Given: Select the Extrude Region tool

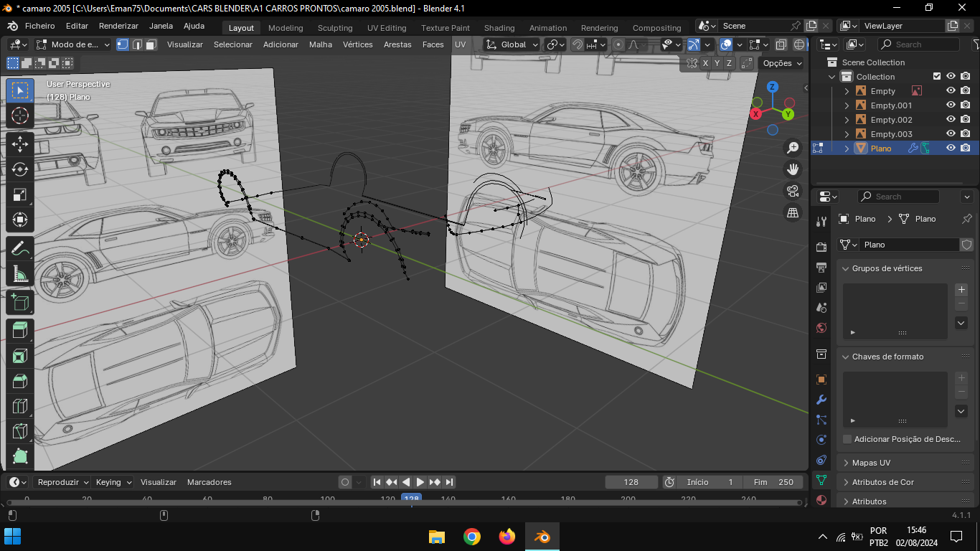Looking at the screenshot, I should tap(20, 331).
